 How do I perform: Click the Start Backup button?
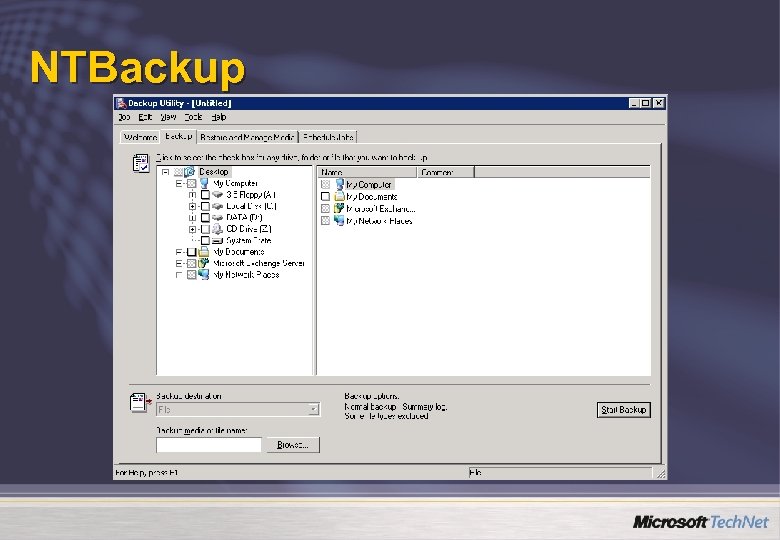[x=623, y=410]
